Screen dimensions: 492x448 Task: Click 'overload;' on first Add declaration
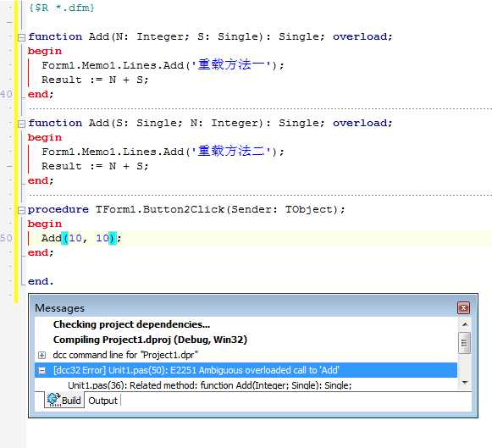362,36
